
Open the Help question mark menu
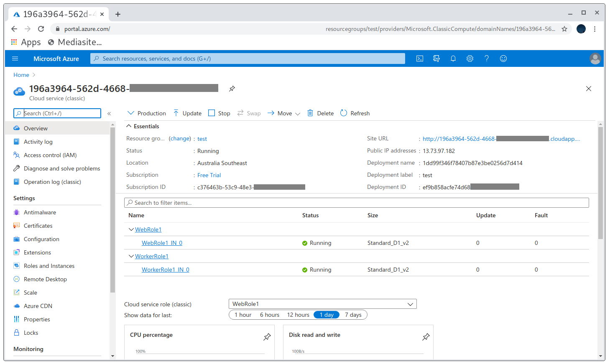[x=487, y=59]
